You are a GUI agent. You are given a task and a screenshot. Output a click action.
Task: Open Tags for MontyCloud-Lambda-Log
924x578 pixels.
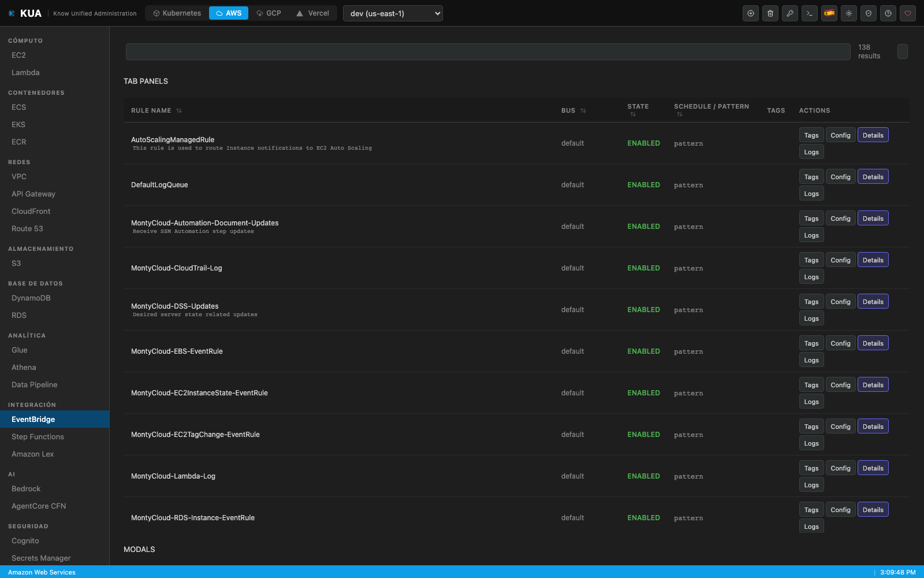(x=811, y=468)
